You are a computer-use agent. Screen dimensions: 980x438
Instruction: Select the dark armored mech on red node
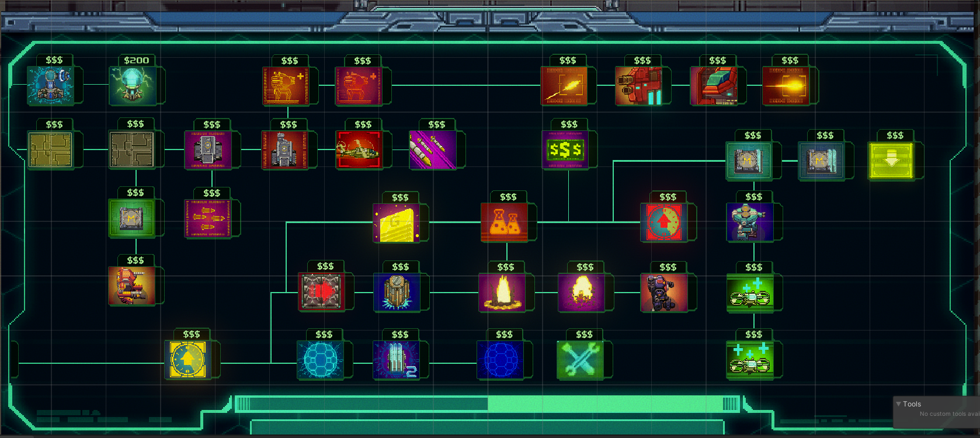[664, 292]
